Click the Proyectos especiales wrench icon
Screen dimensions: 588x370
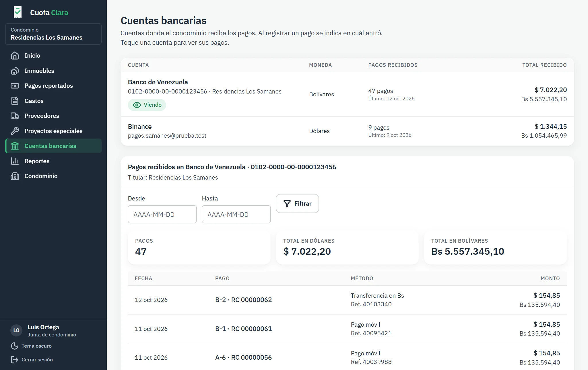click(x=15, y=131)
